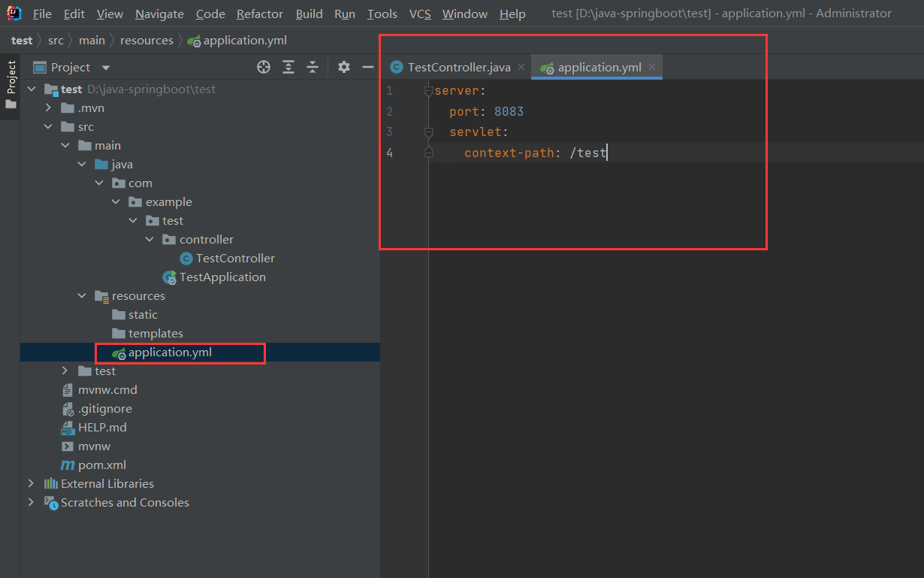This screenshot has width=924, height=578.
Task: Click the 'src' breadcrumb
Action: 56,41
